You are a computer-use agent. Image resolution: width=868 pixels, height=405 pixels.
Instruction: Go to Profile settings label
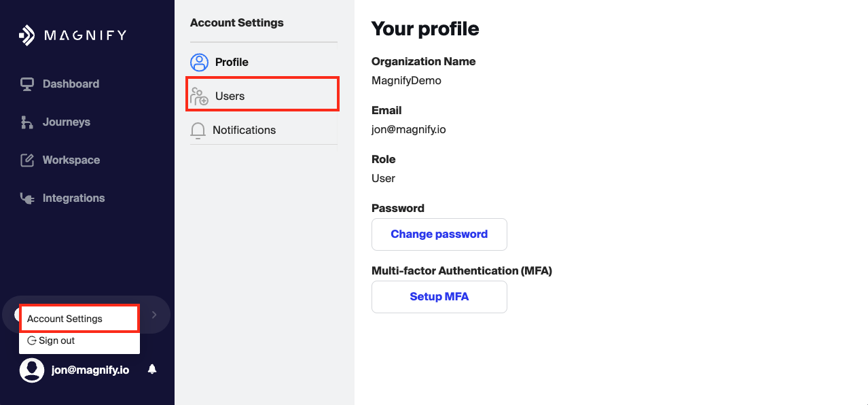pyautogui.click(x=232, y=63)
